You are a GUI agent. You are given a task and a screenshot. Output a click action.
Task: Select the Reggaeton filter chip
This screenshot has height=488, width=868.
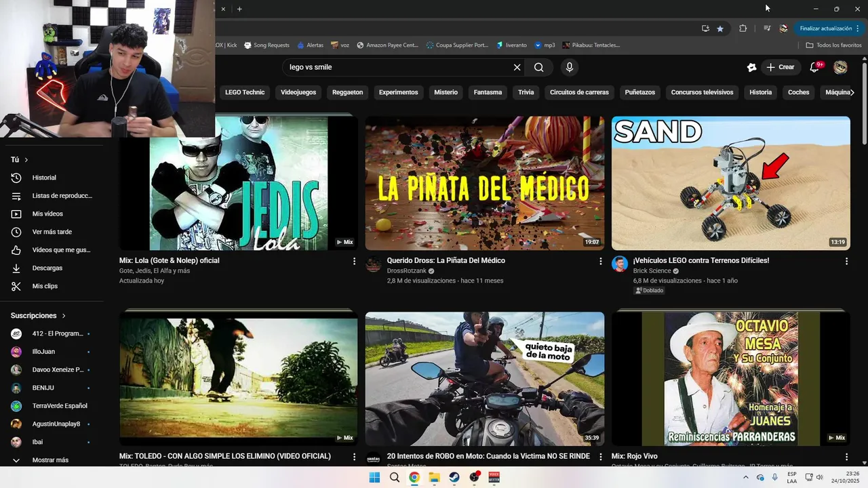(347, 92)
